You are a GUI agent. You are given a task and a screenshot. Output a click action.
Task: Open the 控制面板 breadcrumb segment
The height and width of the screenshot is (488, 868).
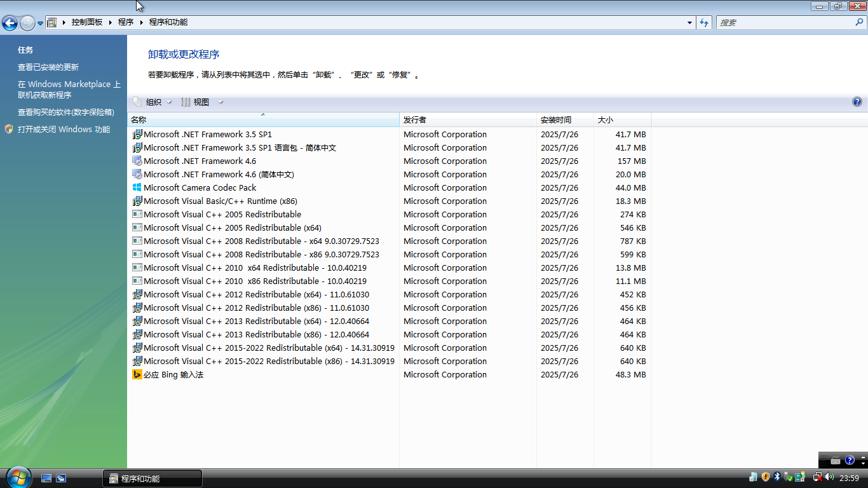click(x=87, y=22)
